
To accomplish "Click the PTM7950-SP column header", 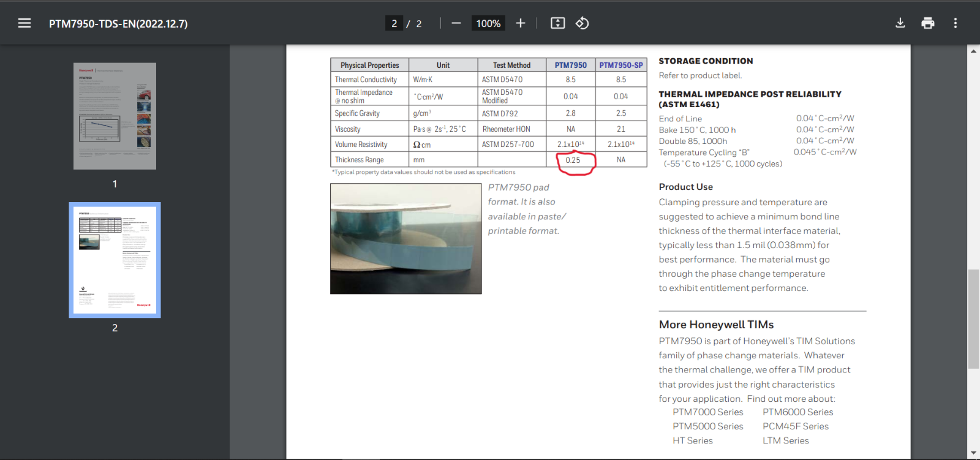I will (621, 65).
